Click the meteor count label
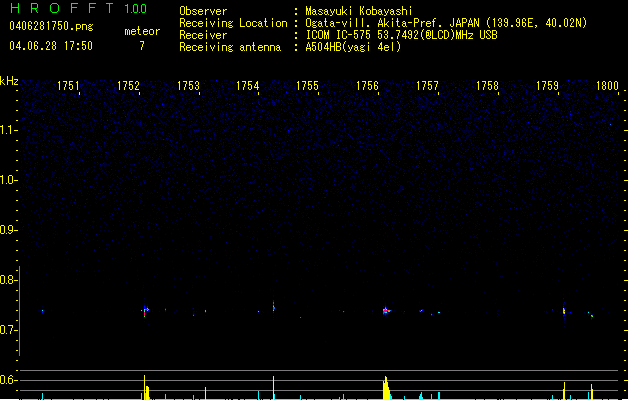 pos(142,31)
